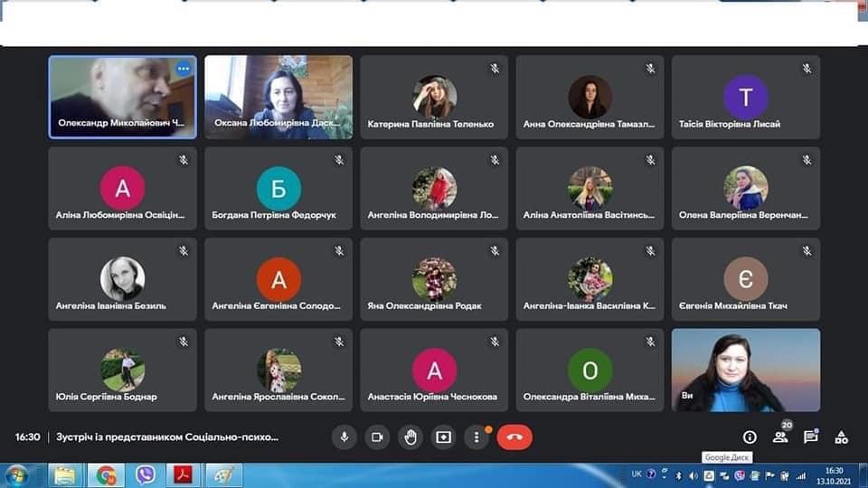Click Таїсія Вікторівна Лисай's participant tile
This screenshot has height=488, width=868.
tap(746, 97)
